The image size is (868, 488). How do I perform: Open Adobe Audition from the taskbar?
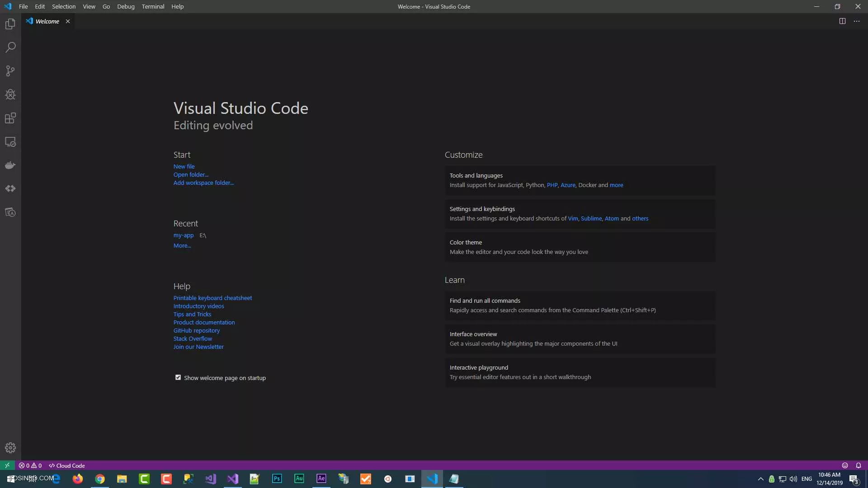[x=299, y=479]
